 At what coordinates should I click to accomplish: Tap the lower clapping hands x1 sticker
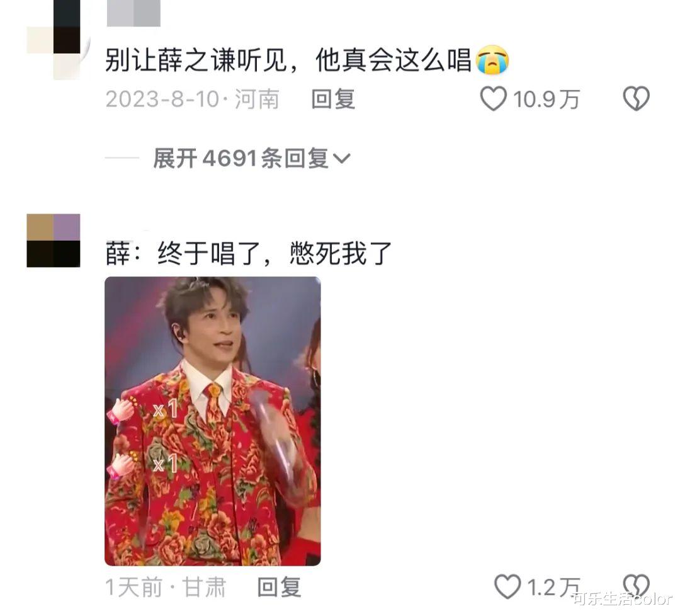click(142, 464)
